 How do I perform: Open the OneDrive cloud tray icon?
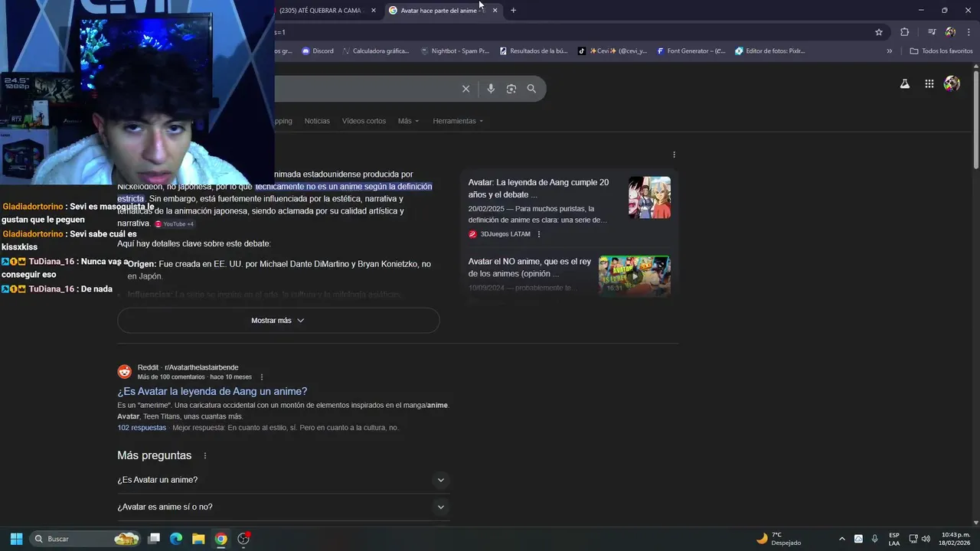click(858, 539)
